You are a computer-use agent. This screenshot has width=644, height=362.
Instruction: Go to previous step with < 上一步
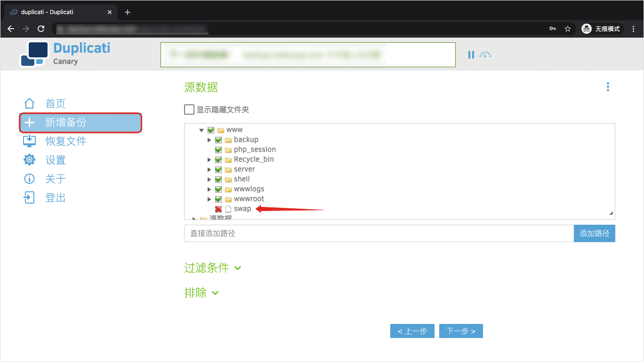[x=412, y=331]
